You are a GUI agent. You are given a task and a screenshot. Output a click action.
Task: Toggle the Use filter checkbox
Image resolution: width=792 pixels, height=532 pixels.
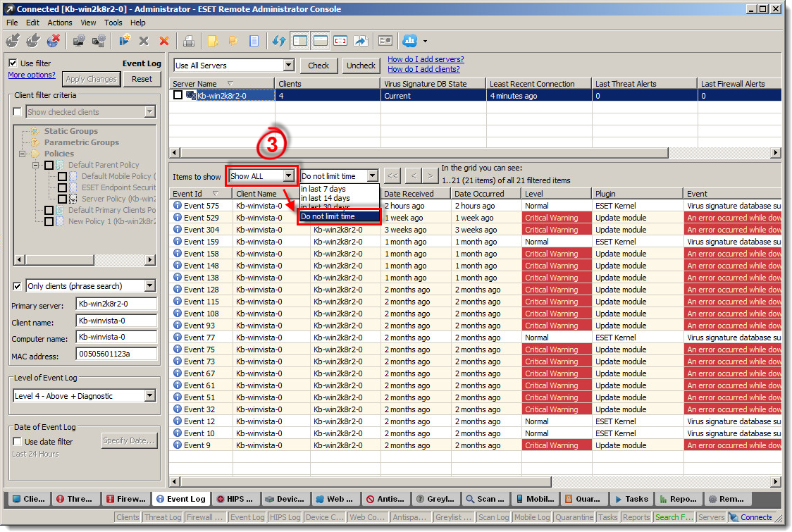pos(13,63)
